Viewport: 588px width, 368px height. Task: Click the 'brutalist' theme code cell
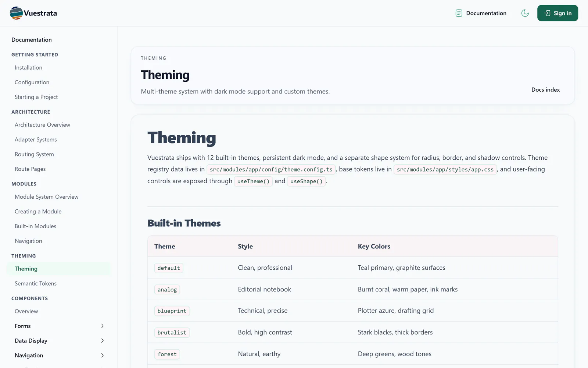pos(172,333)
